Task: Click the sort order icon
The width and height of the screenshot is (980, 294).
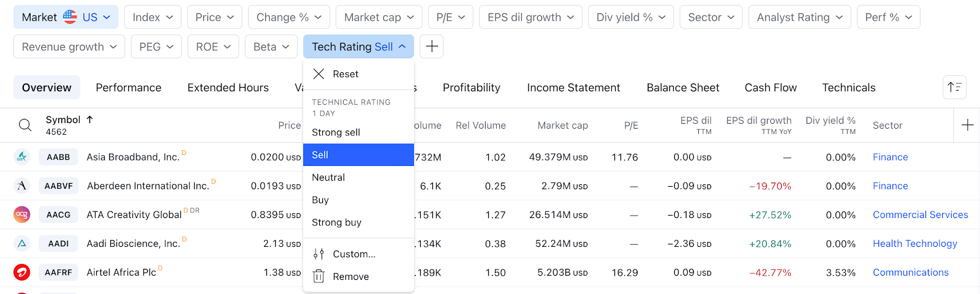Action: (954, 88)
